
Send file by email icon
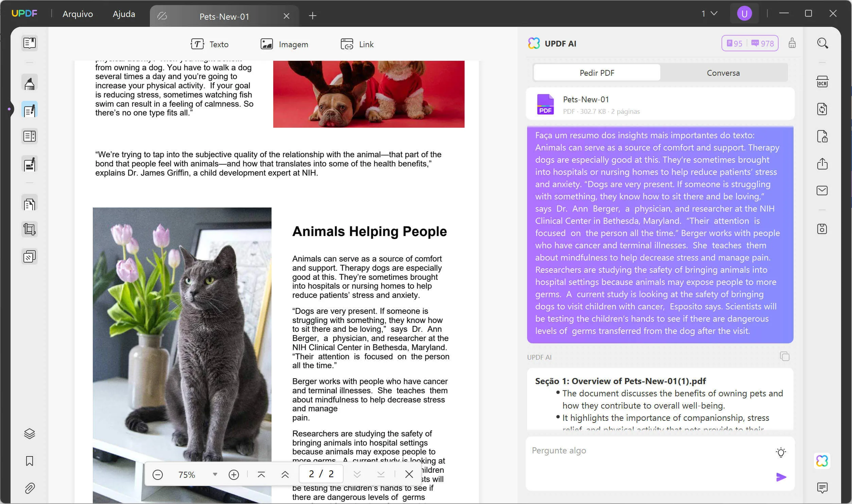click(x=822, y=191)
